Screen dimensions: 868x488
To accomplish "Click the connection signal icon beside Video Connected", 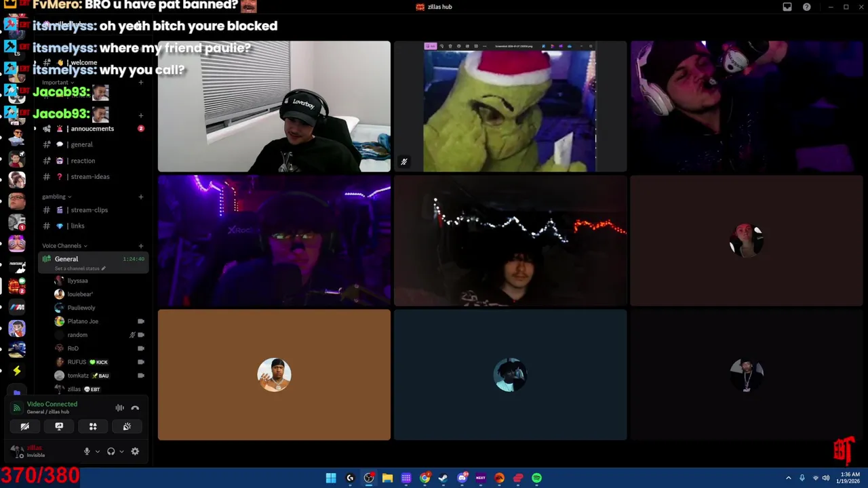I will pyautogui.click(x=17, y=408).
